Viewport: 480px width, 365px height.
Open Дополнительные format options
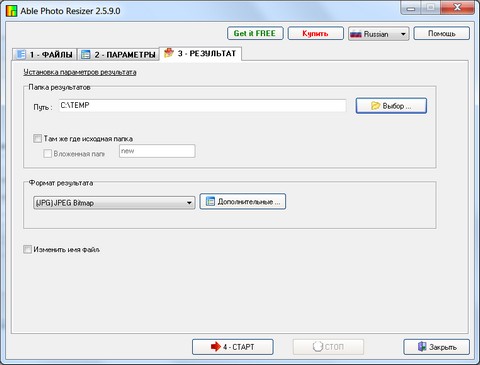[x=243, y=201]
